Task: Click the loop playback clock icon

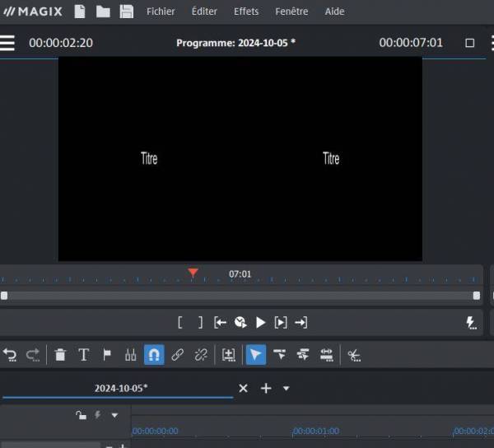Action: (x=240, y=323)
